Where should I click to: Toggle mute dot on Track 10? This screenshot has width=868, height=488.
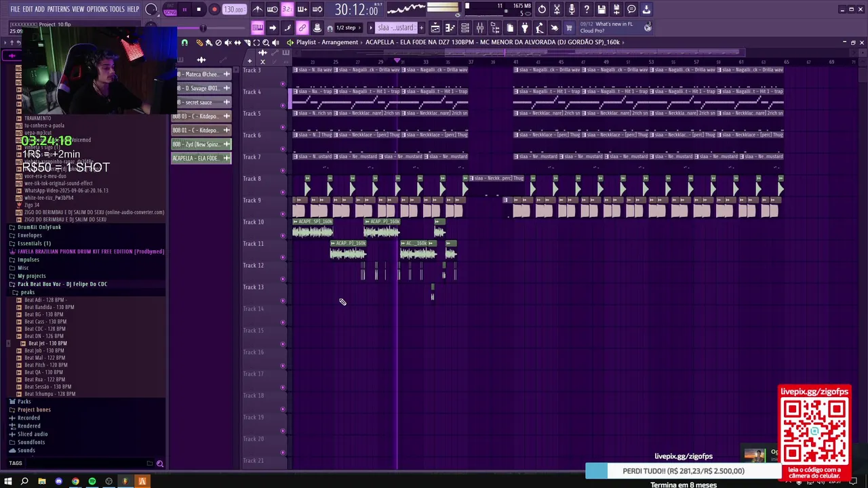pos(283,235)
